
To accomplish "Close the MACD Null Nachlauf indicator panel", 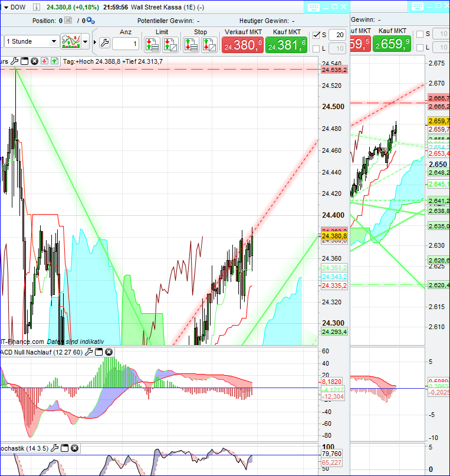I will [109, 352].
